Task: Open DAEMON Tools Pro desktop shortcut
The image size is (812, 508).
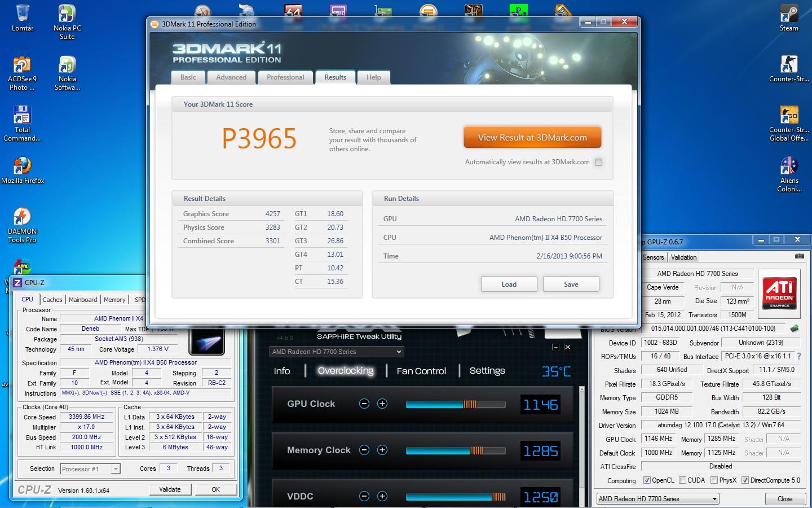Action: [22, 225]
